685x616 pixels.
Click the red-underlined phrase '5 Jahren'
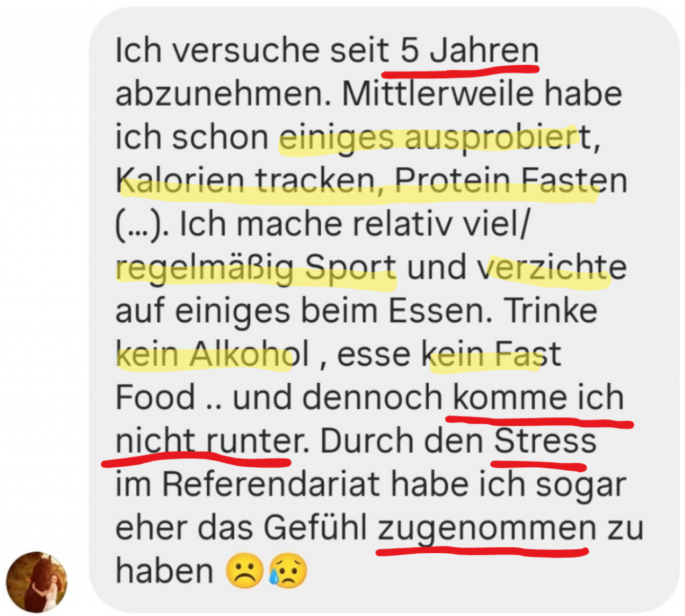point(470,51)
